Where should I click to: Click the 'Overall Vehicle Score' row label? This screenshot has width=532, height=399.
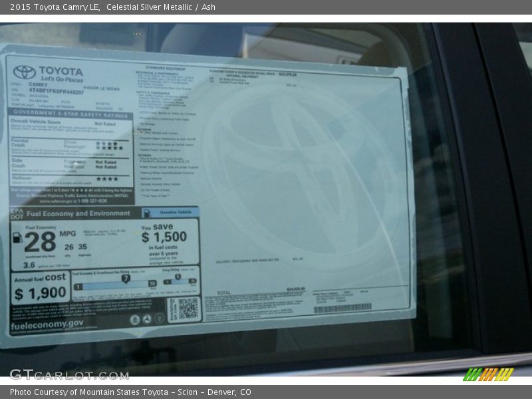pos(36,122)
